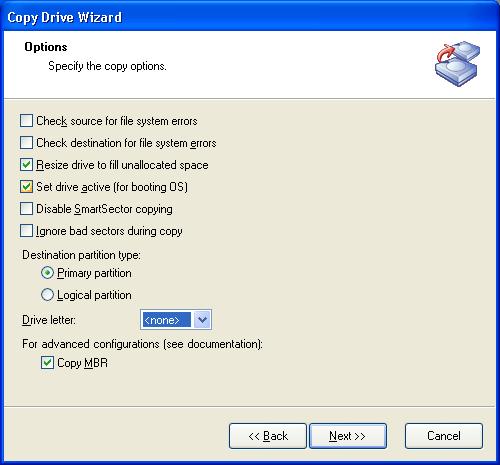Tick Ignore bad sectors during copy

coord(26,231)
